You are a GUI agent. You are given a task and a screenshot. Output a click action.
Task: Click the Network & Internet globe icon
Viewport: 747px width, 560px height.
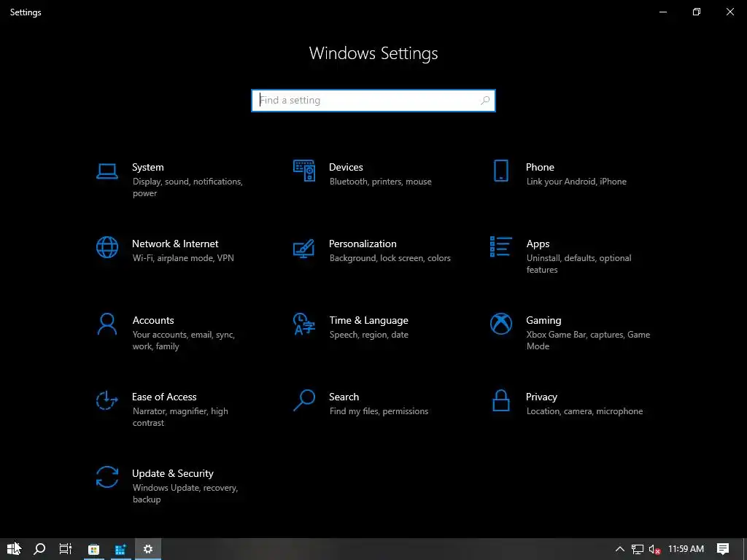(x=107, y=247)
